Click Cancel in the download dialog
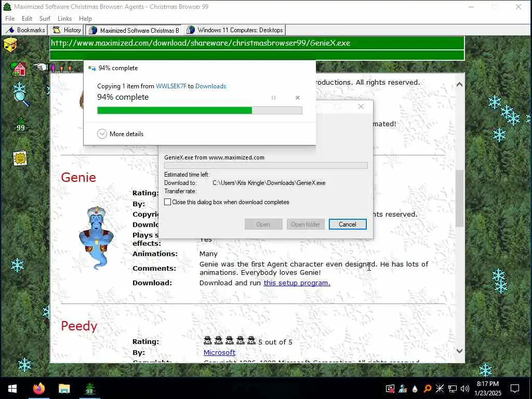 tap(348, 224)
